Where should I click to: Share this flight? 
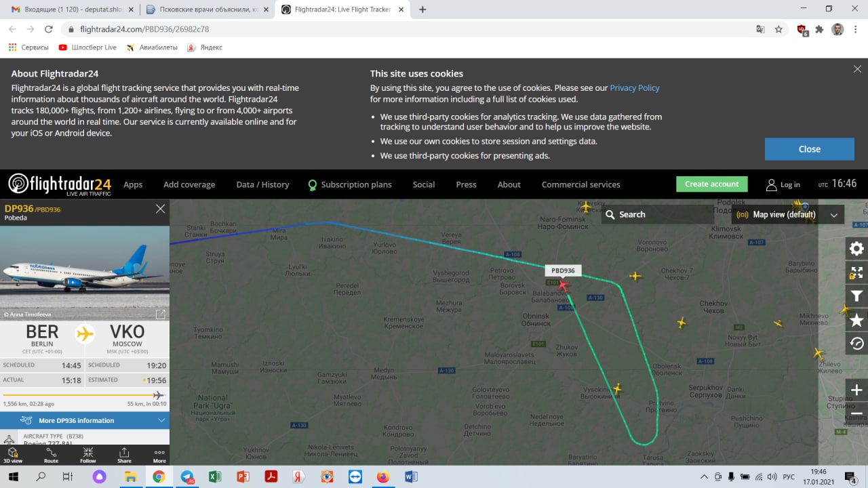coord(124,455)
